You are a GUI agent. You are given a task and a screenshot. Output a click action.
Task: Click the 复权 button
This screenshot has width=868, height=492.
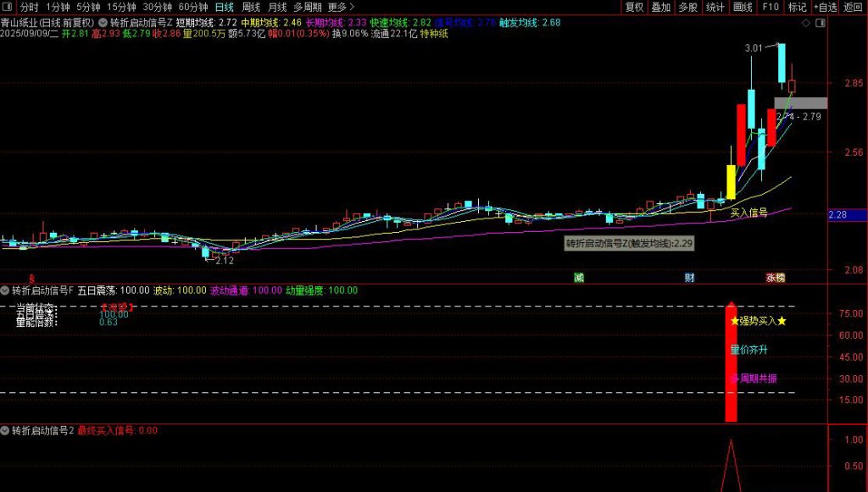(x=634, y=7)
